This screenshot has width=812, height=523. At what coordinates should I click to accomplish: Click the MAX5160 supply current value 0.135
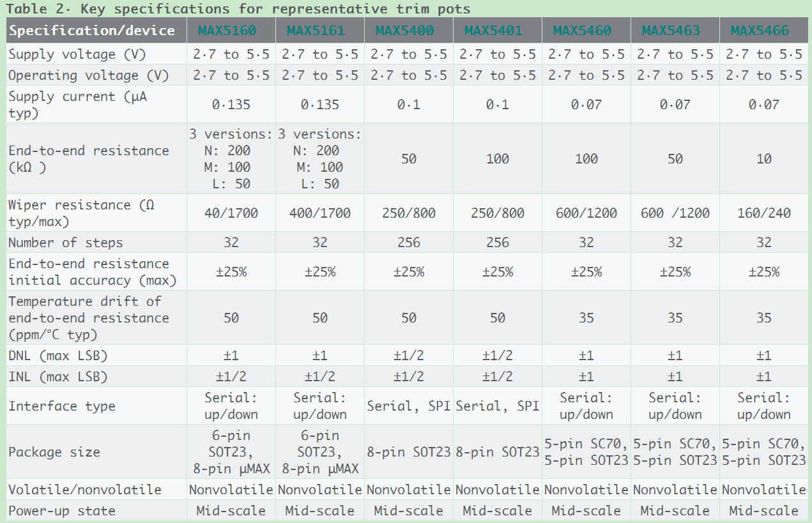(231, 105)
